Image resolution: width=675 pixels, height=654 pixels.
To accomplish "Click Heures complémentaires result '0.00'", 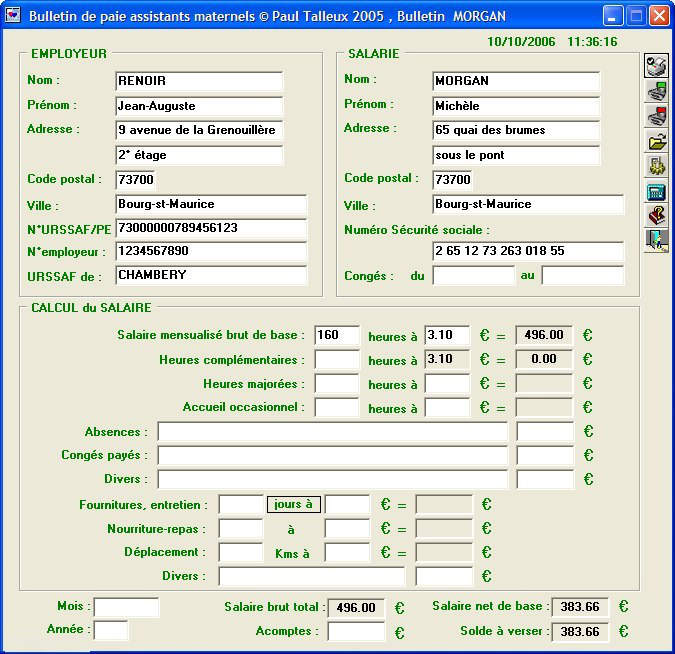I will click(x=544, y=359).
